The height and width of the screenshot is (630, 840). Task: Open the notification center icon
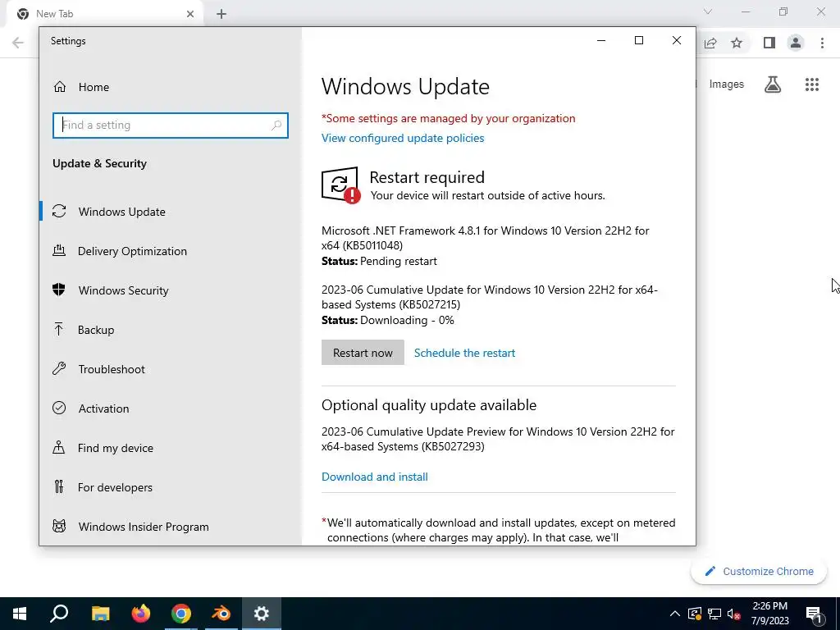point(815,614)
